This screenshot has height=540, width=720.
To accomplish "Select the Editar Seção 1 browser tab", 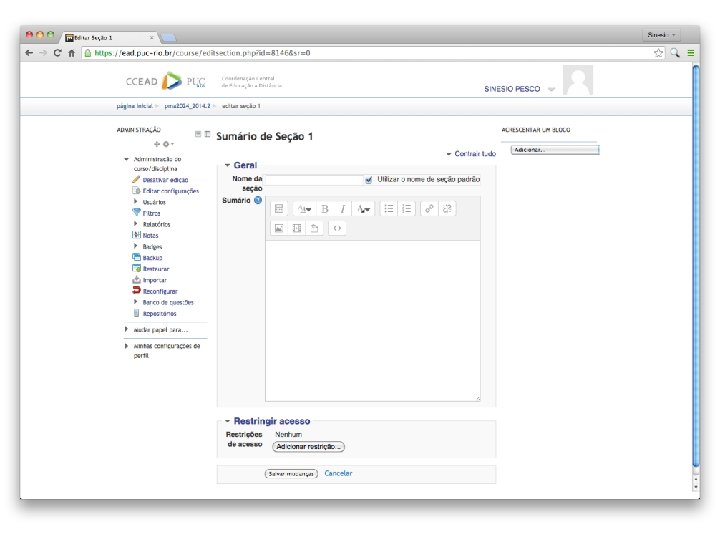I will (x=109, y=38).
